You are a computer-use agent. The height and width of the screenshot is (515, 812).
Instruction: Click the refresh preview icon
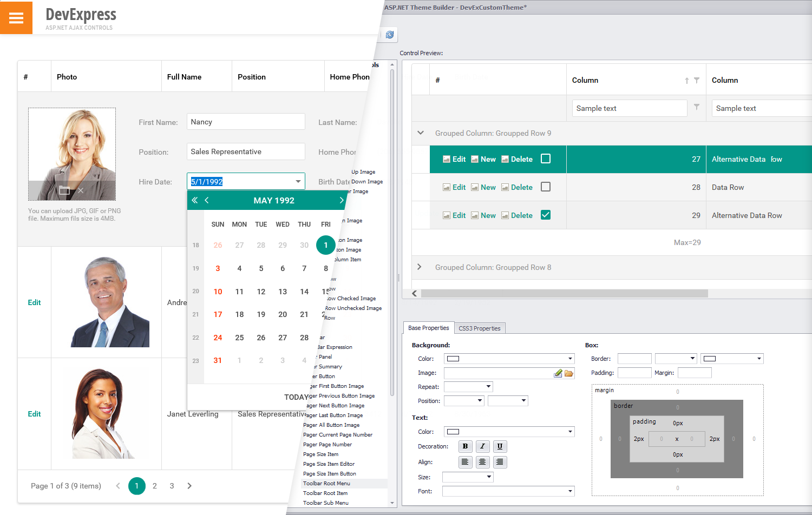[390, 35]
